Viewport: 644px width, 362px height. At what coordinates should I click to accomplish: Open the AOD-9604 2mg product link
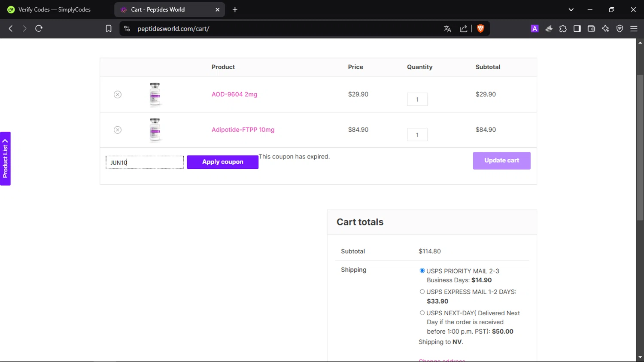click(x=234, y=94)
